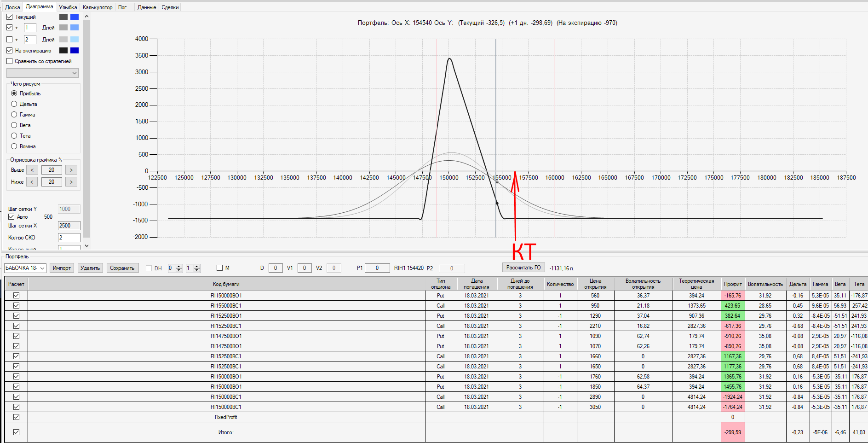The height and width of the screenshot is (443, 868).
Task: Select the Вомма radio button
Action: pos(14,146)
